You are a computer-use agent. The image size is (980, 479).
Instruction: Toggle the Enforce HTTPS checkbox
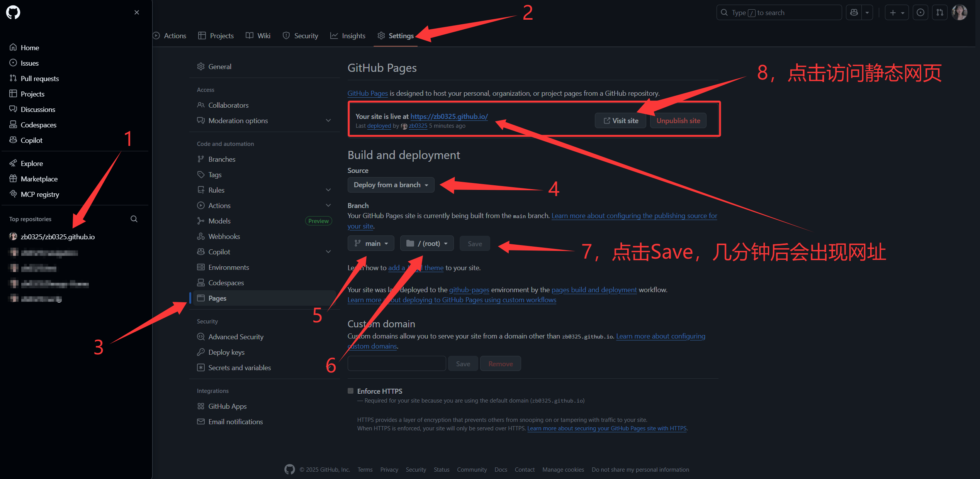(351, 391)
